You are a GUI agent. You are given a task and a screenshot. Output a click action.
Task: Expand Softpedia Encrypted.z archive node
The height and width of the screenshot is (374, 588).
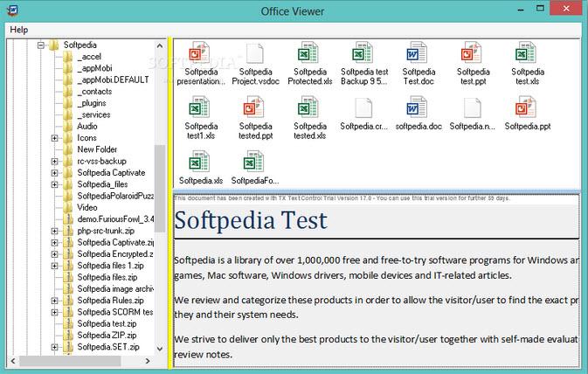55,254
